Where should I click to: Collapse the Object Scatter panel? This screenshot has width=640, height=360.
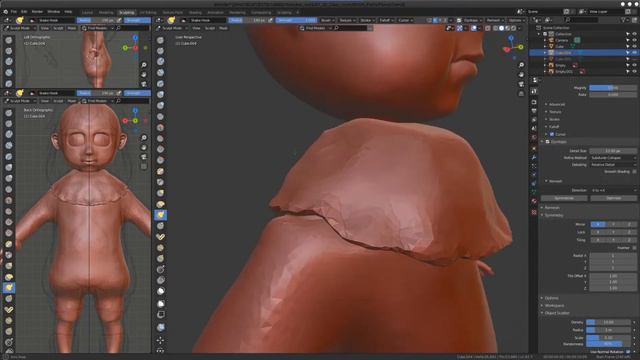click(556, 313)
